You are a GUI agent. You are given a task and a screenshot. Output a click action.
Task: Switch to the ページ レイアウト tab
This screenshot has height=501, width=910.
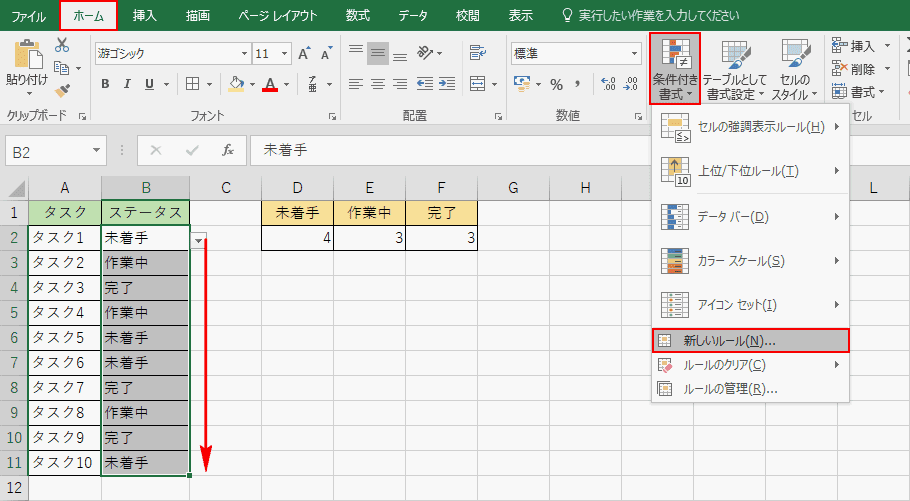pos(277,16)
